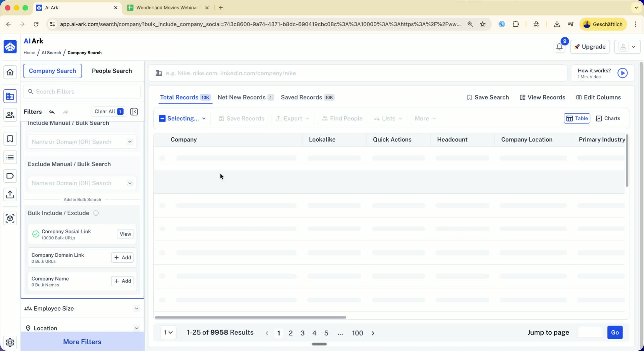The width and height of the screenshot is (644, 351).
Task: Click View for Company Social Link
Action: [x=125, y=234]
